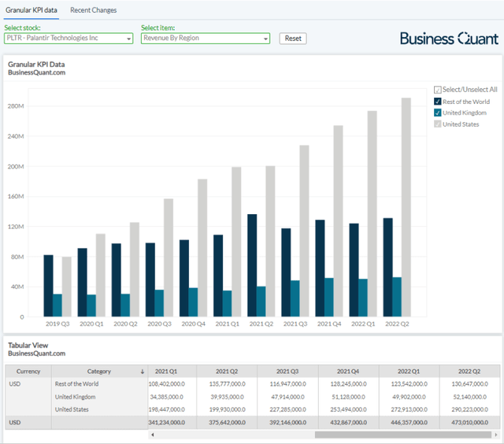
Task: Click BusinessQuant.com under Granular KPI Data heading
Action: 36,73
